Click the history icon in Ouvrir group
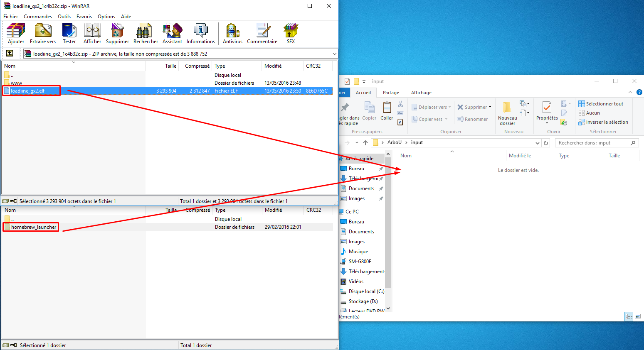The height and width of the screenshot is (350, 644). pos(564,122)
